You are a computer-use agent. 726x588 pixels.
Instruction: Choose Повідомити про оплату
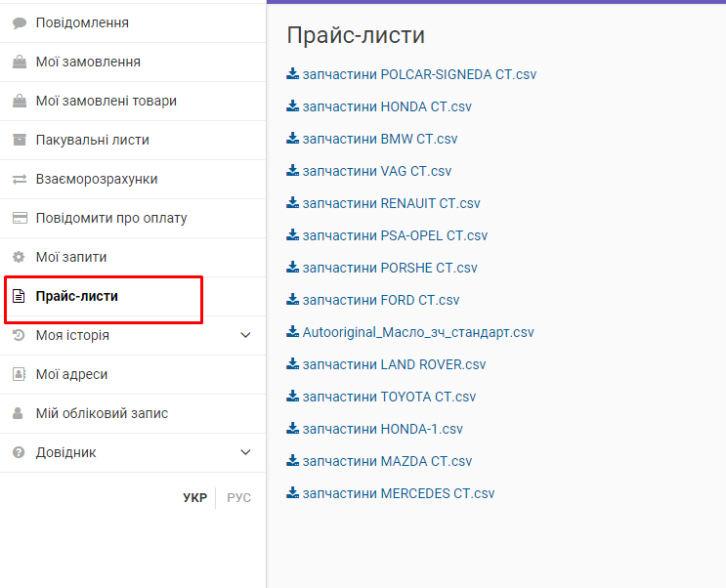(133, 218)
